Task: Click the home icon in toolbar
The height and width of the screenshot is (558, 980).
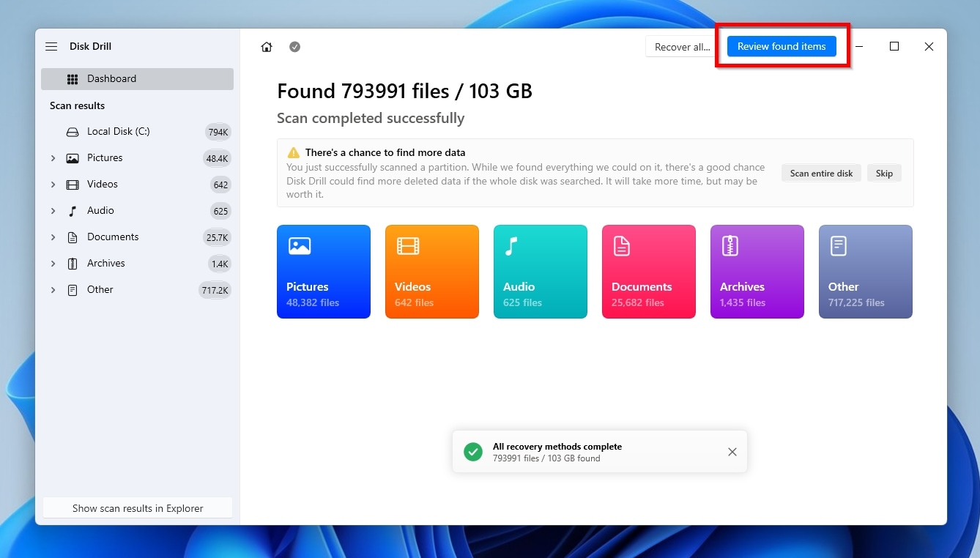Action: (x=267, y=47)
